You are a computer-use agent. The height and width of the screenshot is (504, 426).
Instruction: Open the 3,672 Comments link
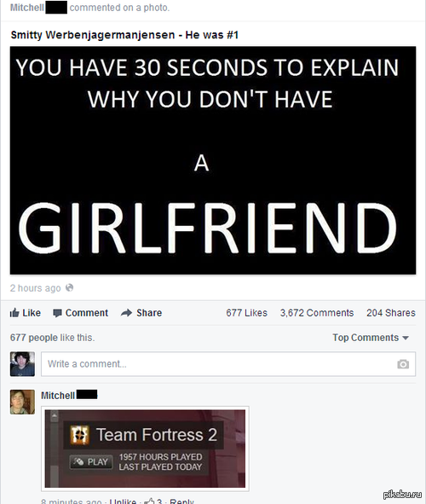pos(317,313)
